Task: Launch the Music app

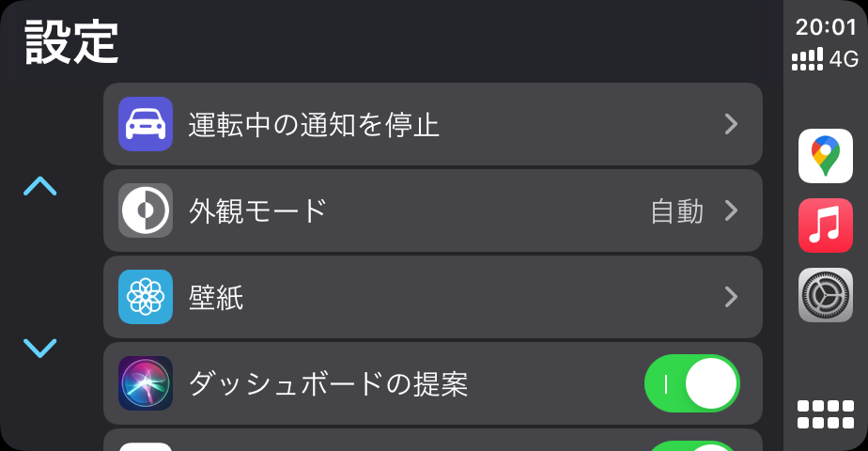Action: pos(826,225)
